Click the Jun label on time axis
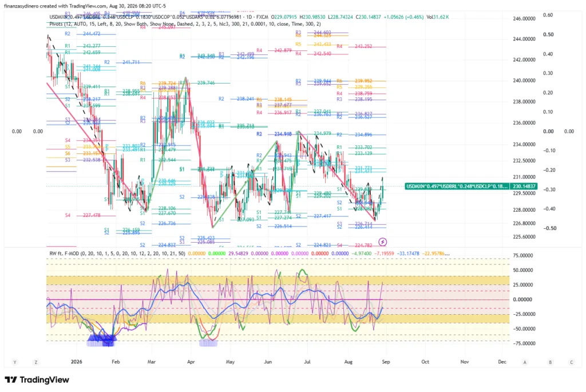This screenshot has width=586, height=392. [x=268, y=362]
